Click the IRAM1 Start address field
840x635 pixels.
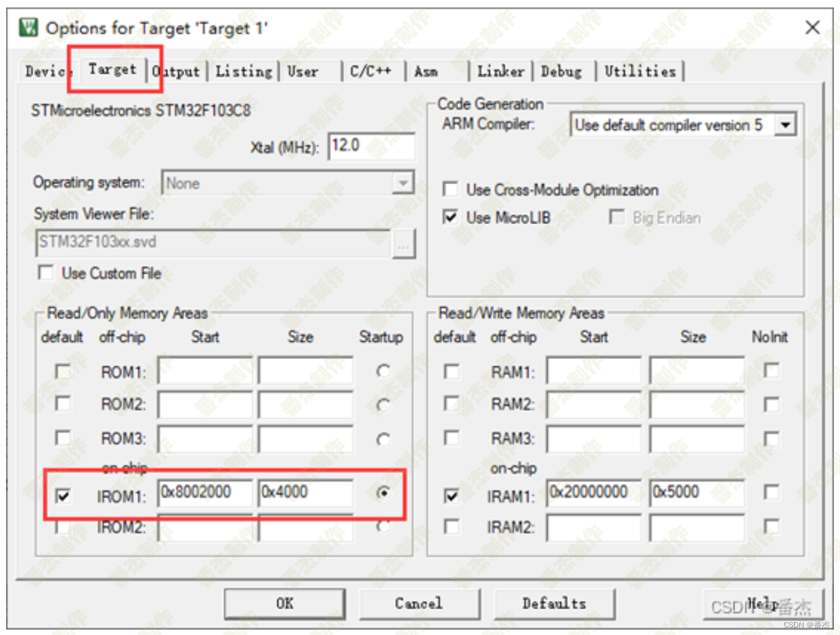pos(594,494)
